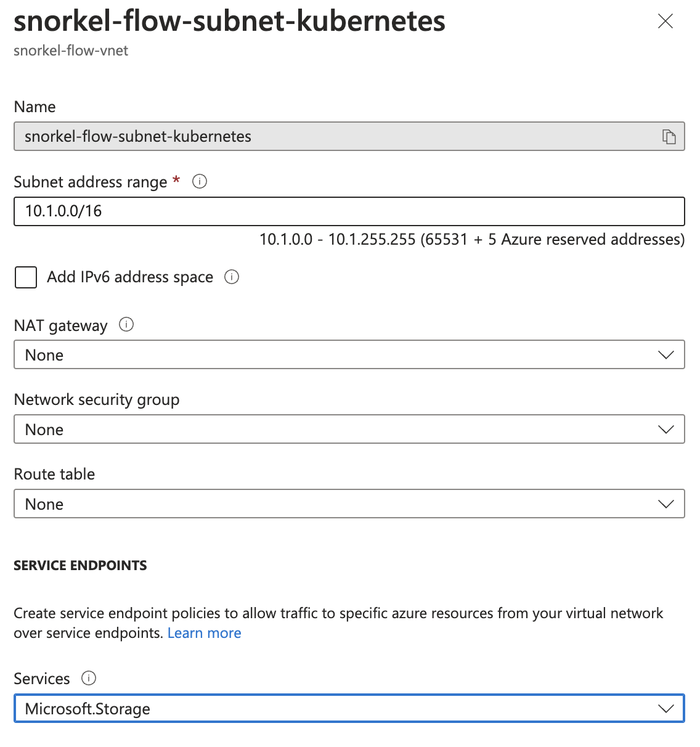Screen dimensions: 700x747
Task: Open the Route table dropdown
Action: click(x=349, y=504)
